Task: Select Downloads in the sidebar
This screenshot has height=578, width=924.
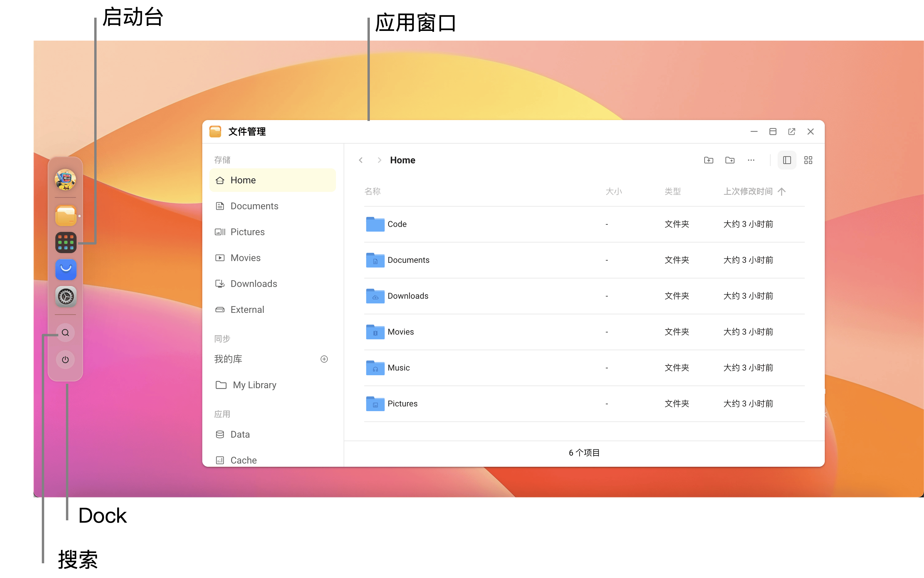Action: click(254, 284)
